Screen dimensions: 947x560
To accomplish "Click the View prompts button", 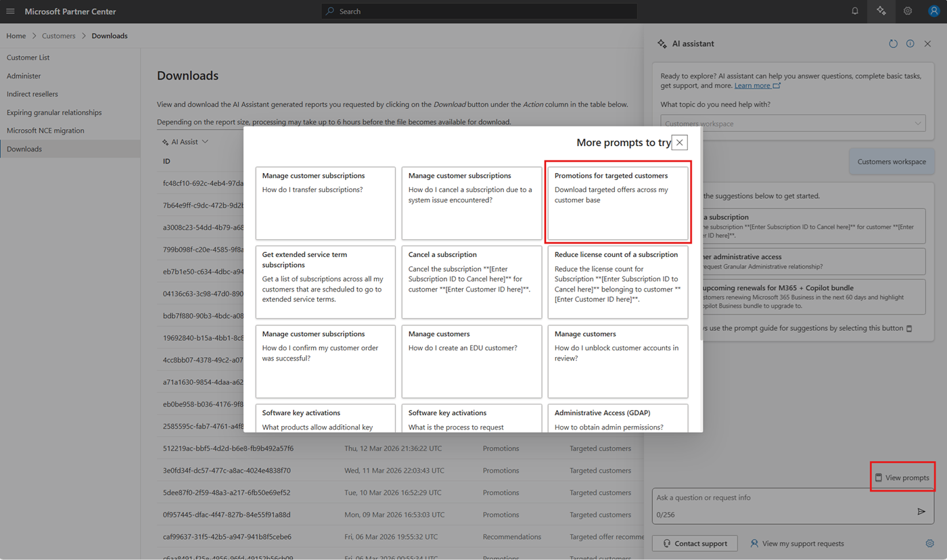I will pos(902,477).
